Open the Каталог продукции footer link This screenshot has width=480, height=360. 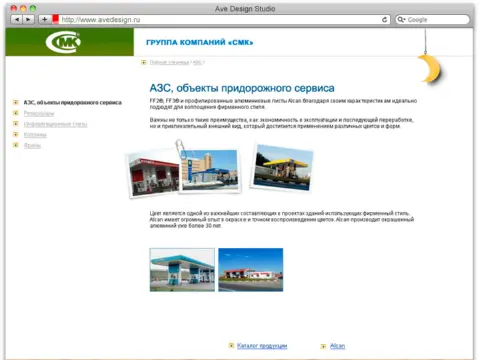[x=262, y=346]
